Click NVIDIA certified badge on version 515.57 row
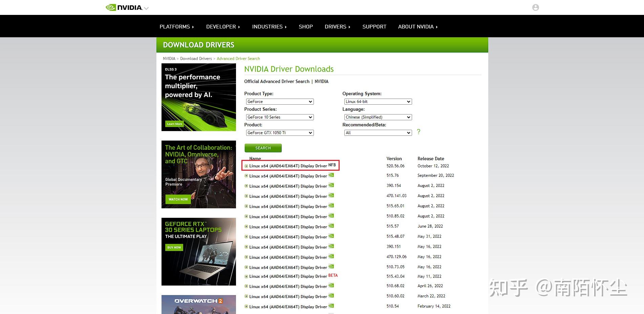The height and width of the screenshot is (314, 644). point(331,226)
